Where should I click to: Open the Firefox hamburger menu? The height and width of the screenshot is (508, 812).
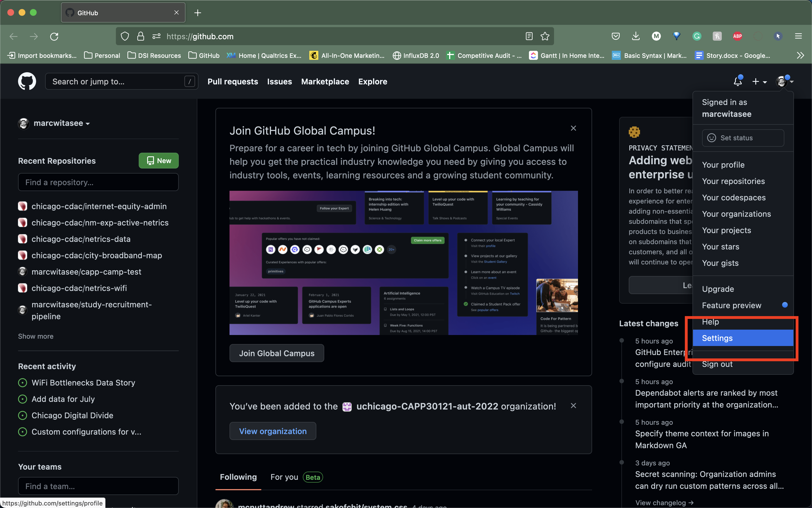(x=798, y=36)
